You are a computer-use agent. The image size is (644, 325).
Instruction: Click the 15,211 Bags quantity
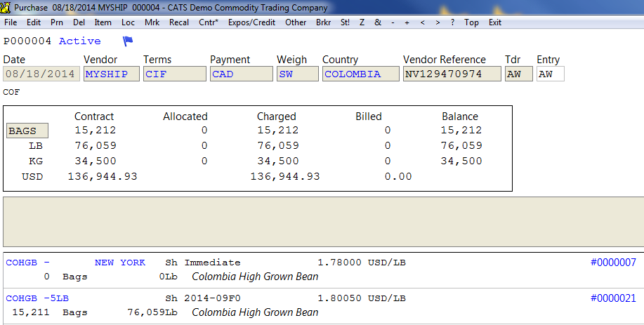tap(50, 312)
